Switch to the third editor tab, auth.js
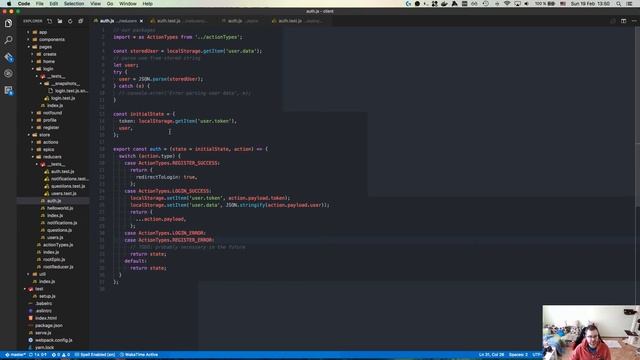This screenshot has width=640, height=360. click(242, 21)
